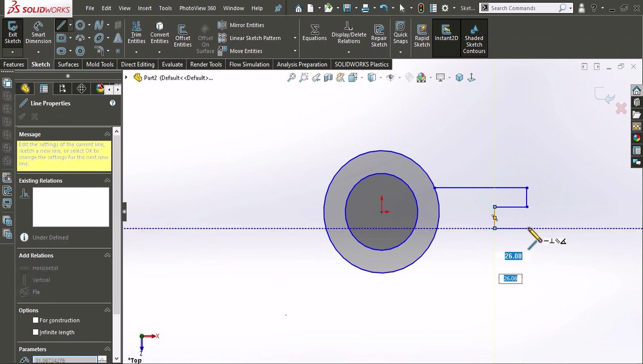Image resolution: width=643 pixels, height=364 pixels.
Task: Collapse the Message section
Action: click(107, 134)
